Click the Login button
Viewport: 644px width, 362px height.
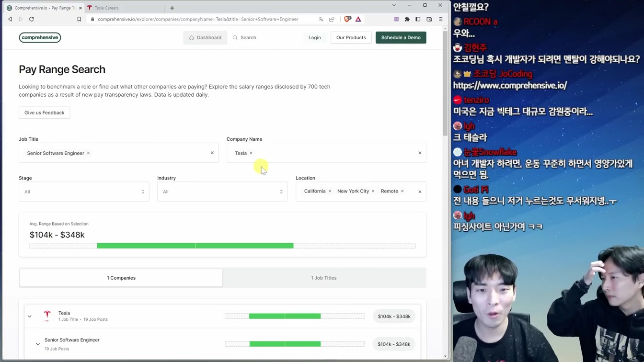[315, 37]
